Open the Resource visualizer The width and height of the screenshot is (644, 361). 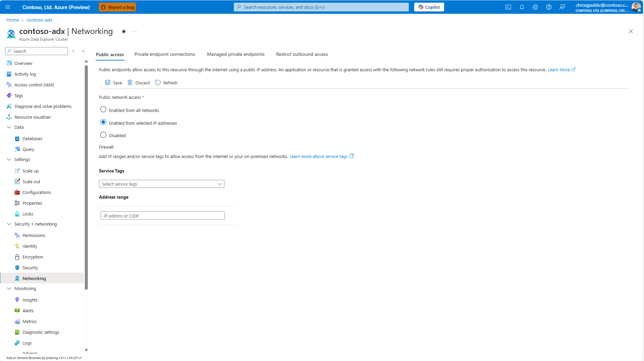[x=9, y=117]
